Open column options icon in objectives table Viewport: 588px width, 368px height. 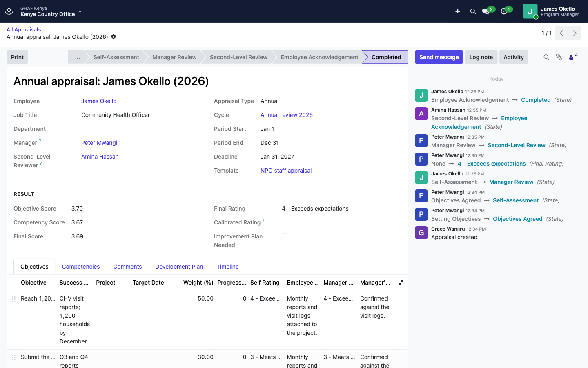coord(401,283)
